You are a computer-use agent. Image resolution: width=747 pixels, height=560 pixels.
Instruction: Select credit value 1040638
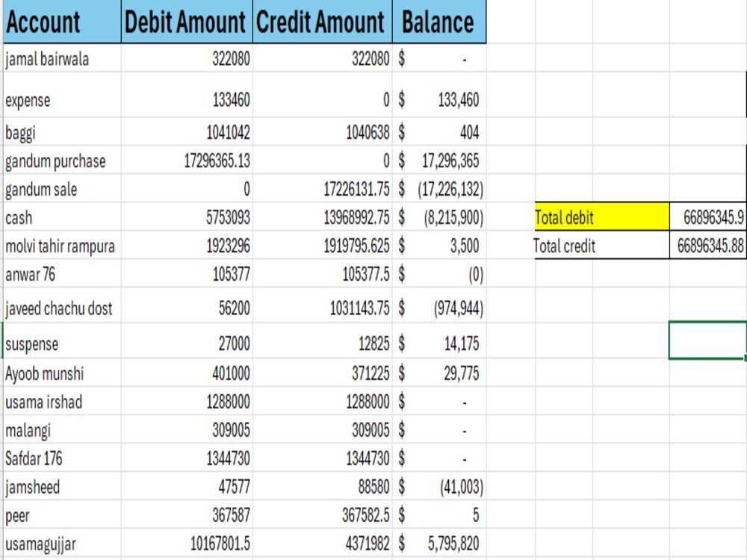(323, 131)
